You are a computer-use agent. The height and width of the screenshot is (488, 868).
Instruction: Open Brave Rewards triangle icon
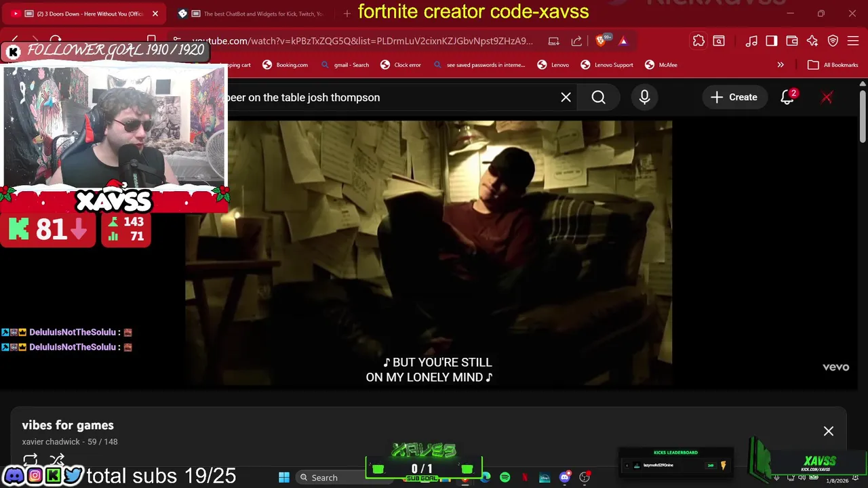[623, 41]
